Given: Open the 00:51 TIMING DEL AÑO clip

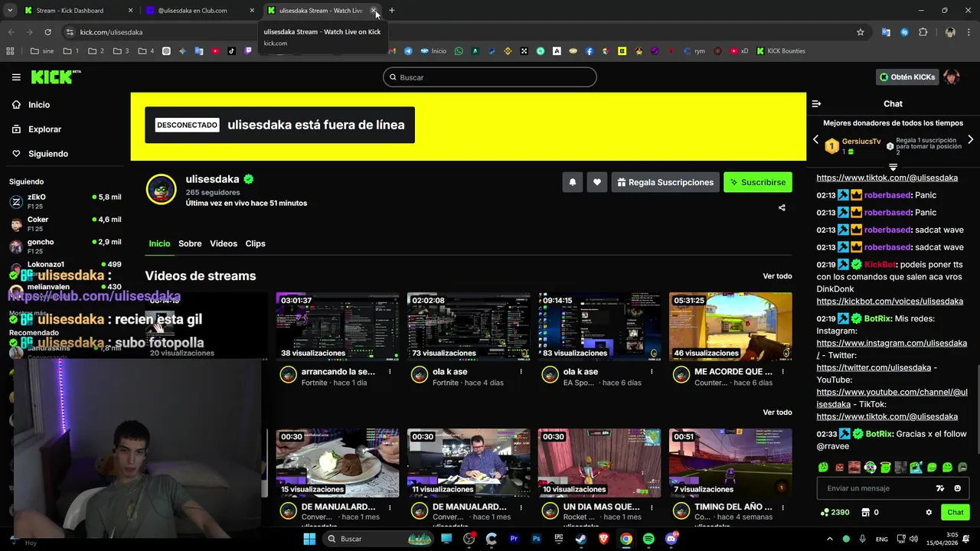Looking at the screenshot, I should (730, 462).
